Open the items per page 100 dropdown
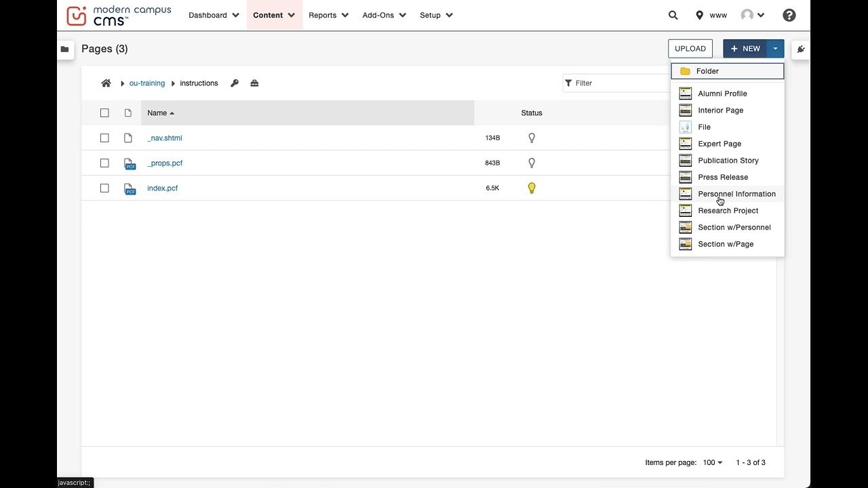868x488 pixels. coord(712,462)
